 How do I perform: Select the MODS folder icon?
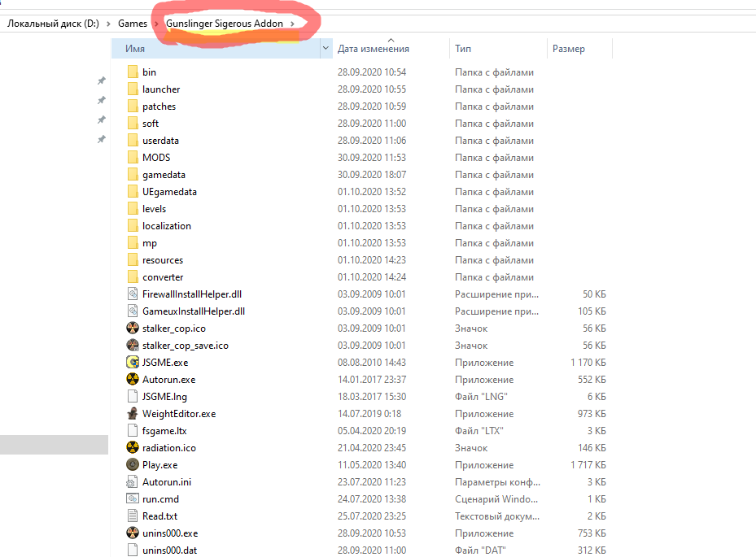tap(133, 158)
